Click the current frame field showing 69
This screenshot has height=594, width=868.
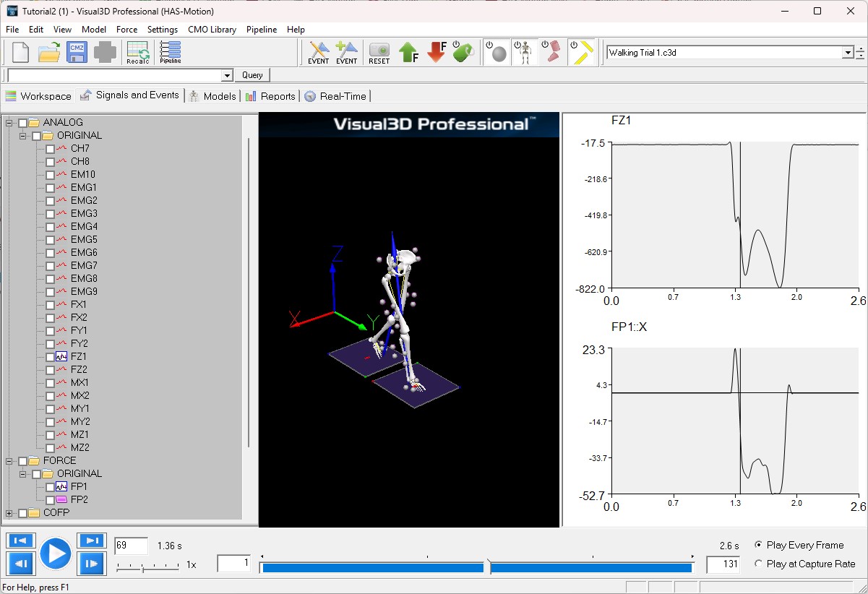pyautogui.click(x=131, y=546)
